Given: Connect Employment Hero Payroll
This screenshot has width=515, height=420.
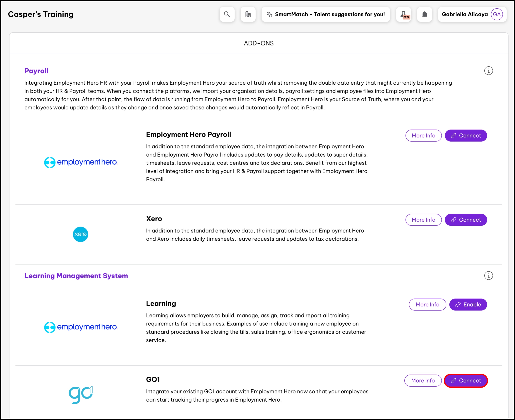Looking at the screenshot, I should pos(466,135).
